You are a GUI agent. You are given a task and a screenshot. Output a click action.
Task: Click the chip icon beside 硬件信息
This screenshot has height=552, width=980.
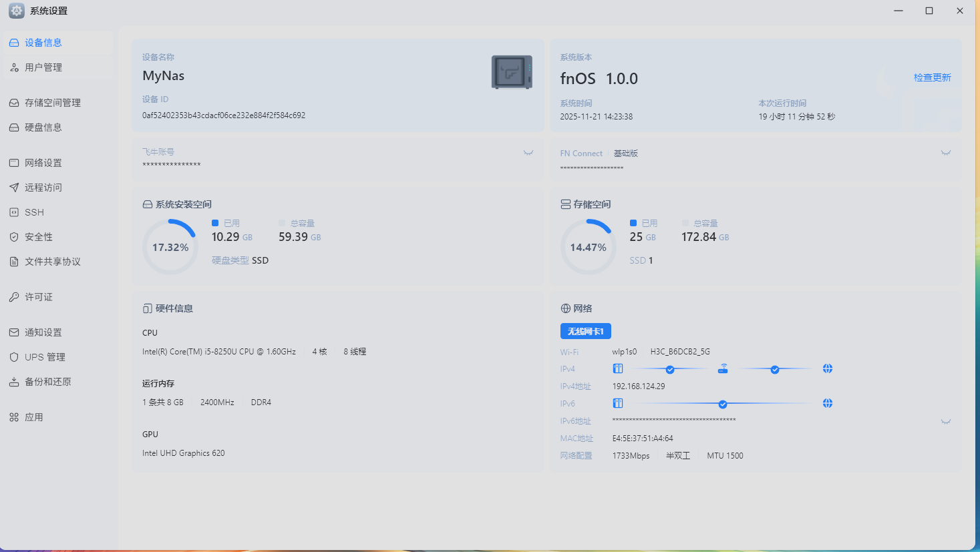[148, 308]
